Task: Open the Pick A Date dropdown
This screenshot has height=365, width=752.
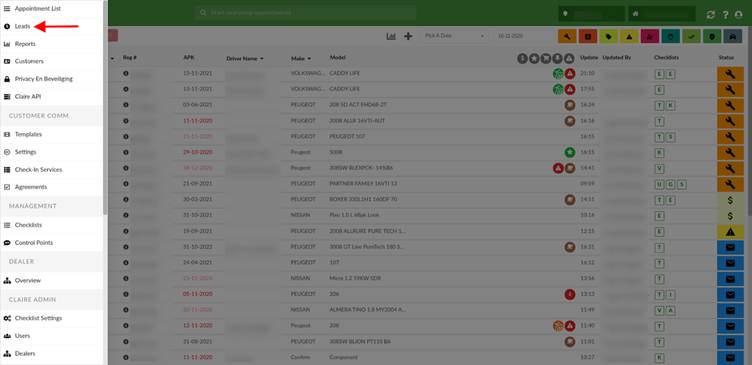Action: tap(453, 36)
